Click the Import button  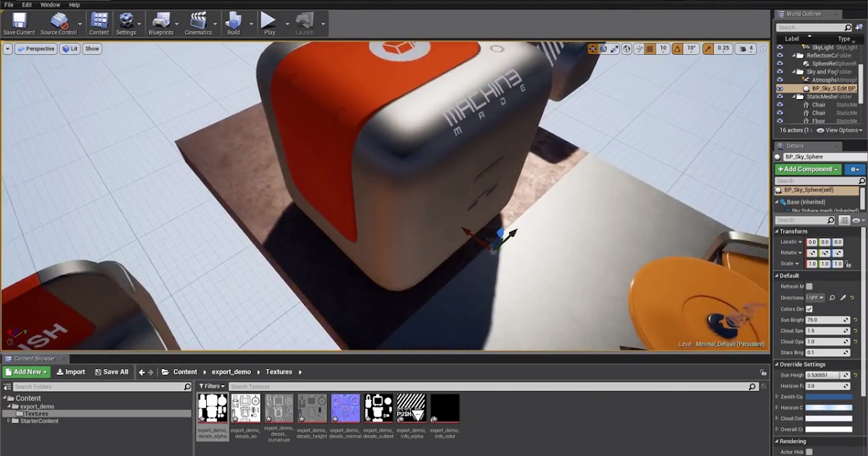pos(71,372)
